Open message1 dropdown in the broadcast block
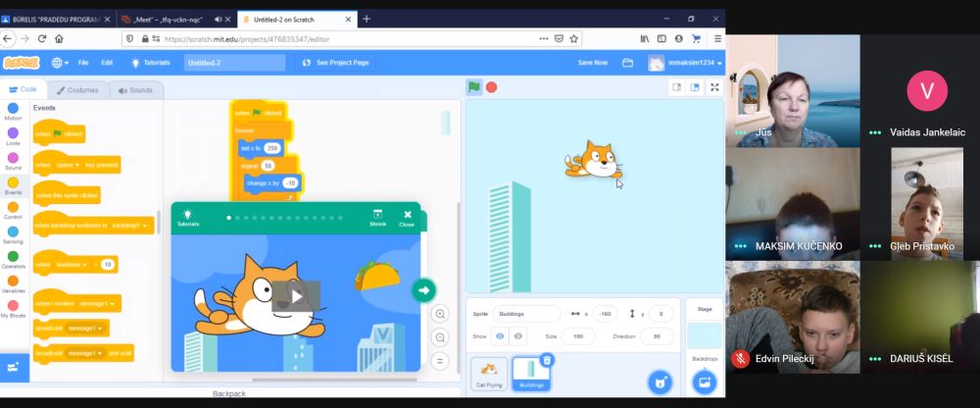Image resolution: width=980 pixels, height=408 pixels. [x=85, y=329]
